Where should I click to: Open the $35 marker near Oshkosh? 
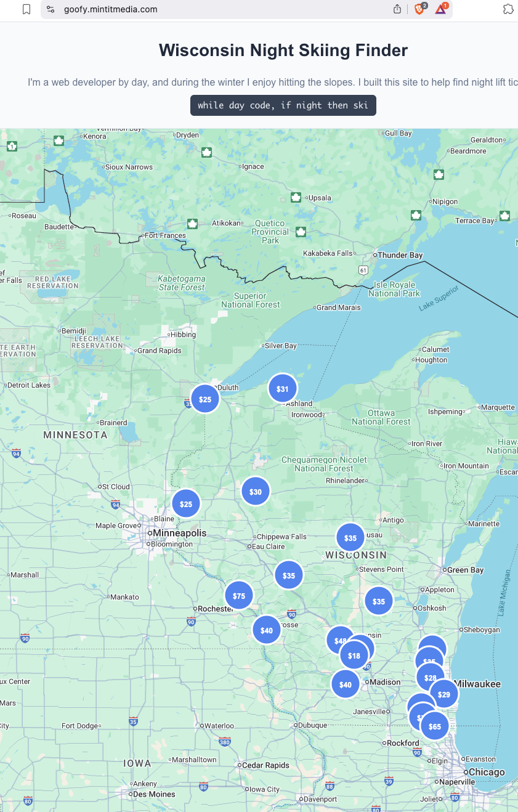pos(378,601)
